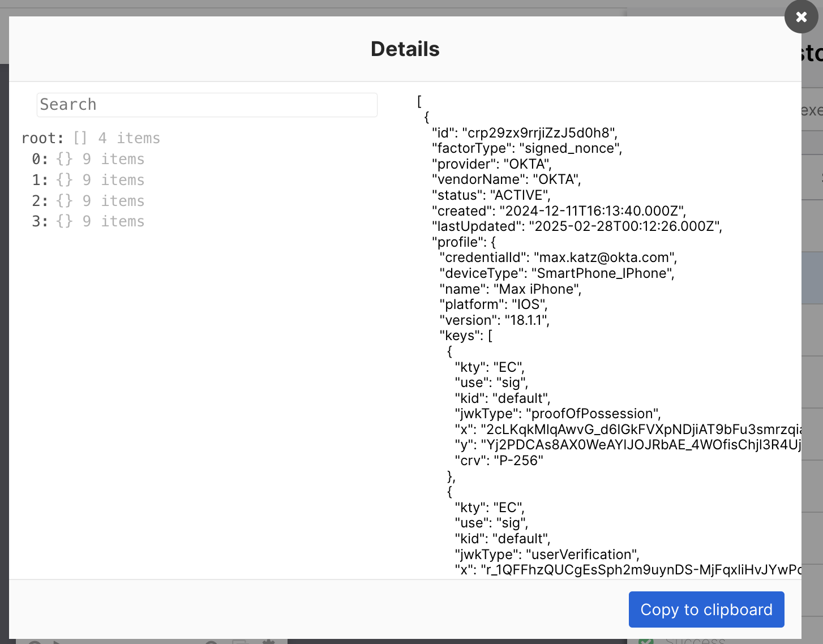
Task: Close the Details dialog with the X
Action: click(x=801, y=17)
